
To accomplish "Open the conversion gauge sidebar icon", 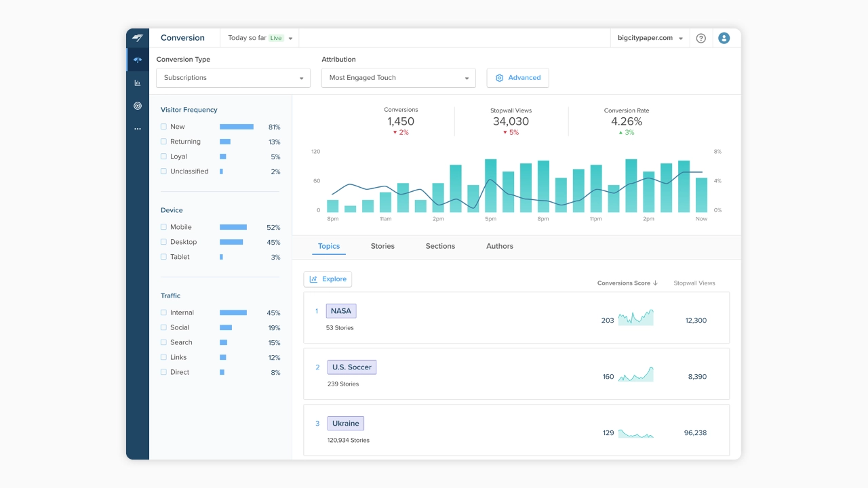I will coord(138,60).
